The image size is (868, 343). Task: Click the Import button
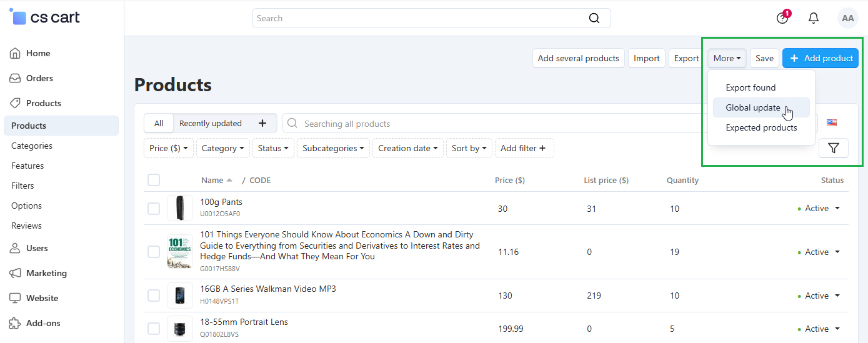point(647,58)
